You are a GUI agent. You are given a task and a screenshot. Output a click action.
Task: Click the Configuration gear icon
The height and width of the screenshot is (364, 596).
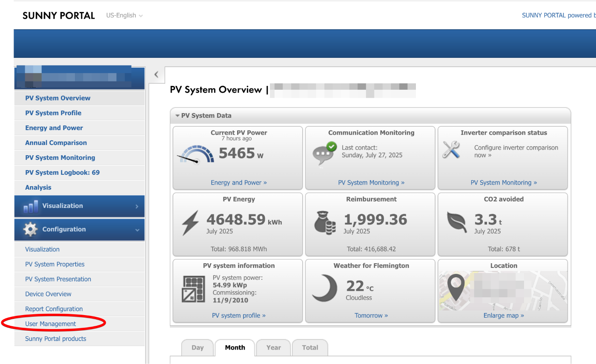(x=30, y=230)
